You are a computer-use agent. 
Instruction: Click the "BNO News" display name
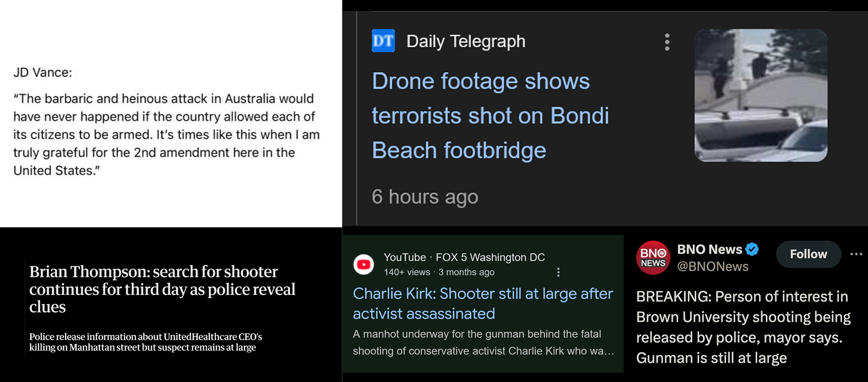click(x=709, y=249)
